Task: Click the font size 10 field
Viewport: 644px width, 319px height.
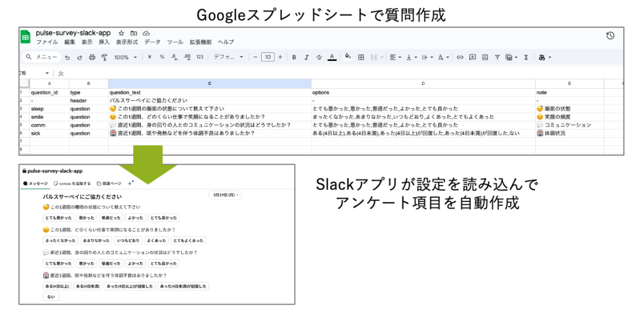Action: coord(268,57)
